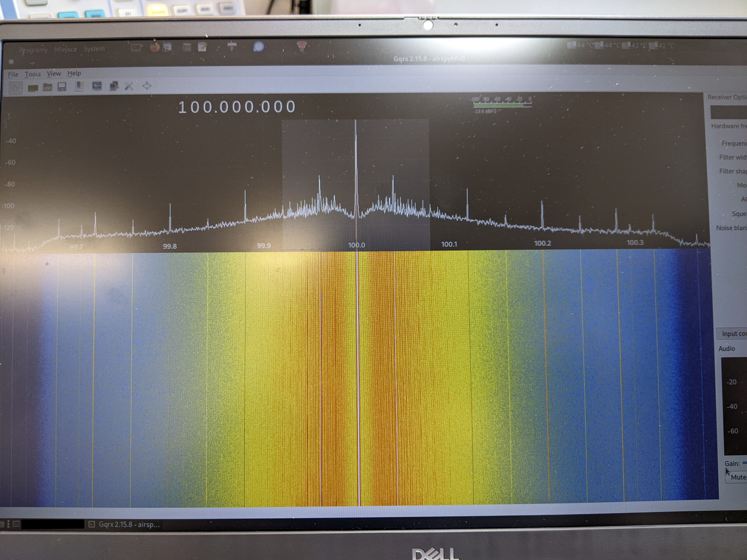
Task: Click the I/Q recorder monitor icon
Action: (x=97, y=86)
